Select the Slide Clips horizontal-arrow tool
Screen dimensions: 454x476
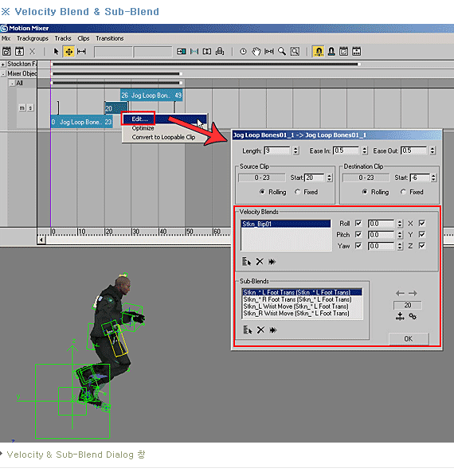pos(81,51)
